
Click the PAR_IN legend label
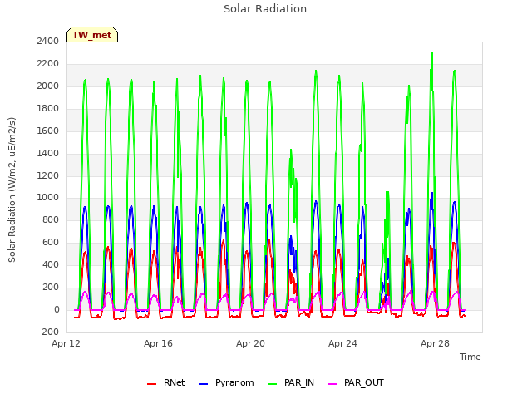[299, 382]
